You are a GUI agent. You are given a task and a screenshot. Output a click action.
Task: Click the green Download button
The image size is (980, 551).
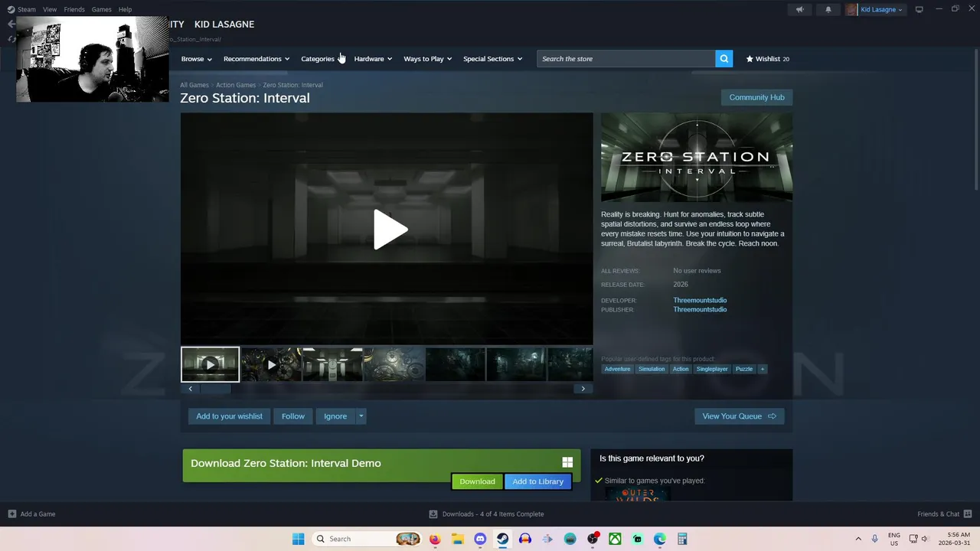(x=477, y=481)
